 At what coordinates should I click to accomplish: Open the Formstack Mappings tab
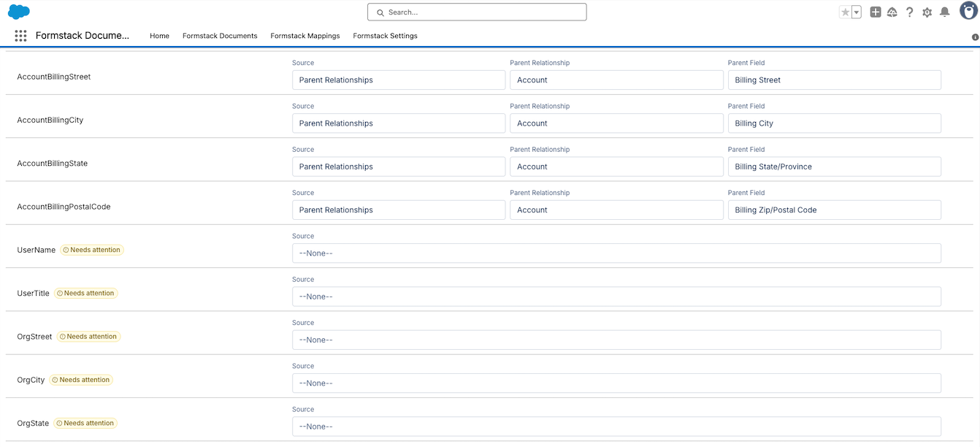click(x=305, y=35)
